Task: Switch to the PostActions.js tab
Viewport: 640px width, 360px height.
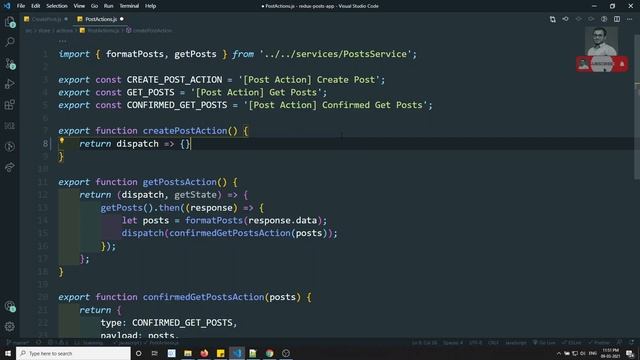Action: pos(100,19)
